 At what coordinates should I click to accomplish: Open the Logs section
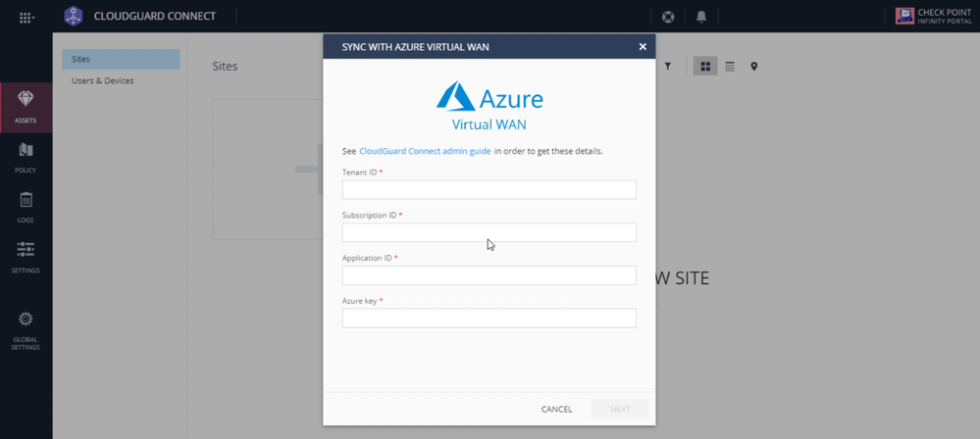click(26, 207)
